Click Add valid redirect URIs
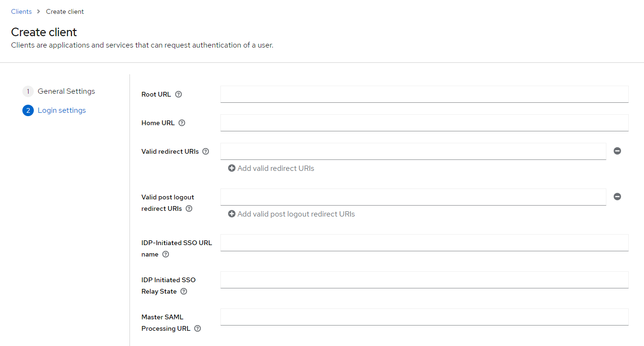This screenshot has height=346, width=644. point(271,168)
